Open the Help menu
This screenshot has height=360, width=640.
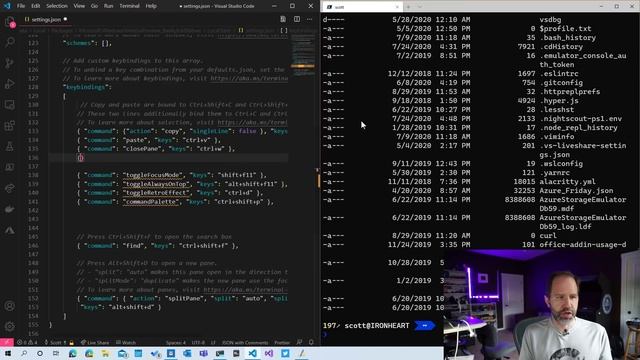pos(151,6)
